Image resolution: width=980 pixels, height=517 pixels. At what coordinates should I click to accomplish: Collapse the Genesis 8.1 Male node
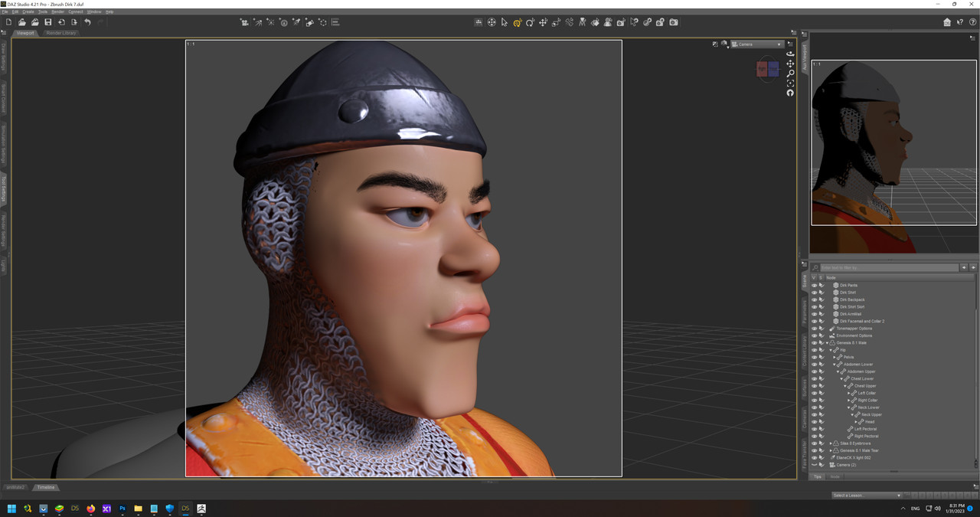[828, 343]
